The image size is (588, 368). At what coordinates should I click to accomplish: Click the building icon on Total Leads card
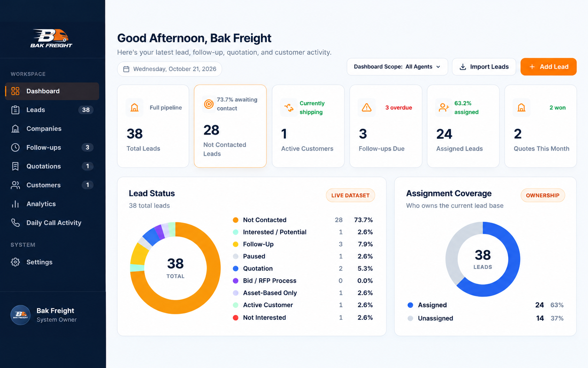[x=135, y=108]
